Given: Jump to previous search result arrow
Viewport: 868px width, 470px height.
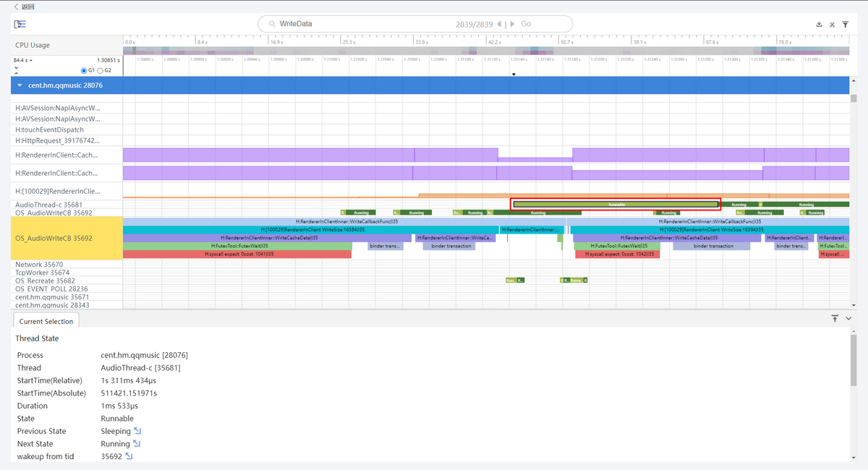Looking at the screenshot, I should 498,24.
